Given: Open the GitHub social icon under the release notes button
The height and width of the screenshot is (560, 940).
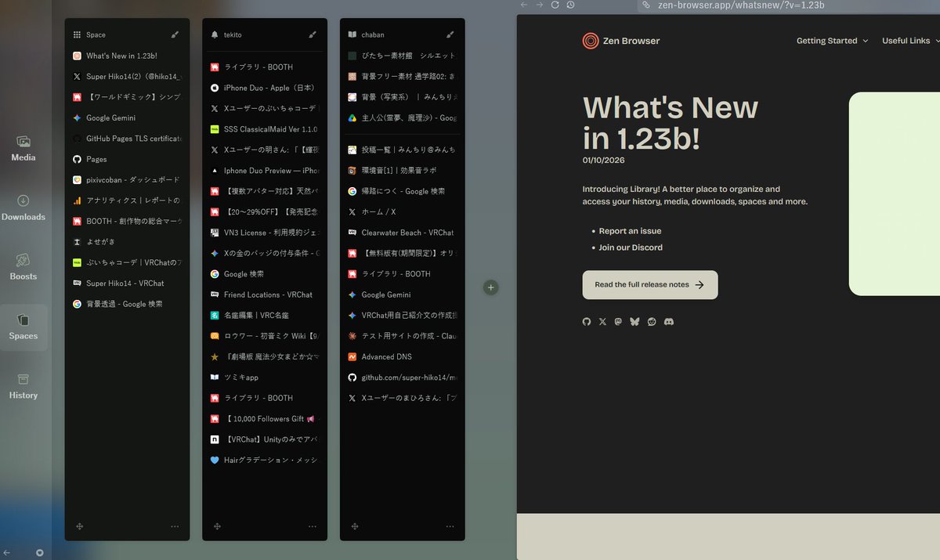Looking at the screenshot, I should [x=587, y=322].
